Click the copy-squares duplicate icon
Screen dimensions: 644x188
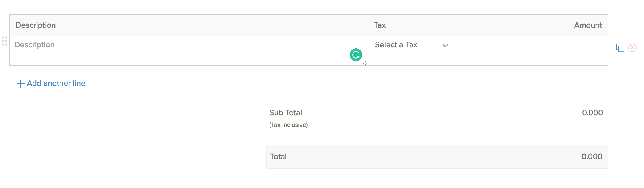point(620,48)
